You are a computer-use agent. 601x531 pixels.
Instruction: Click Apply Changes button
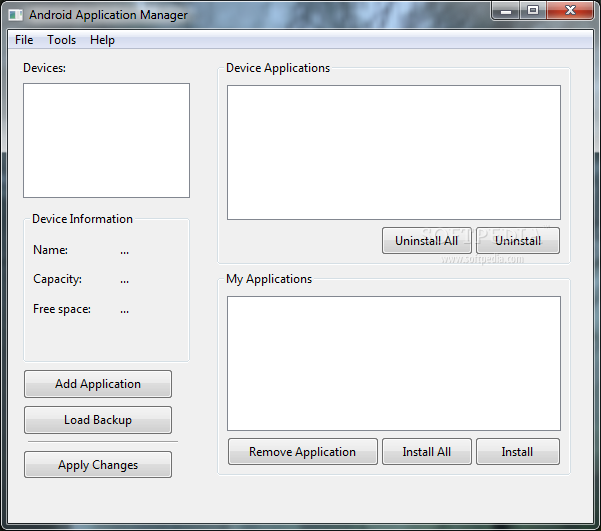tap(98, 465)
